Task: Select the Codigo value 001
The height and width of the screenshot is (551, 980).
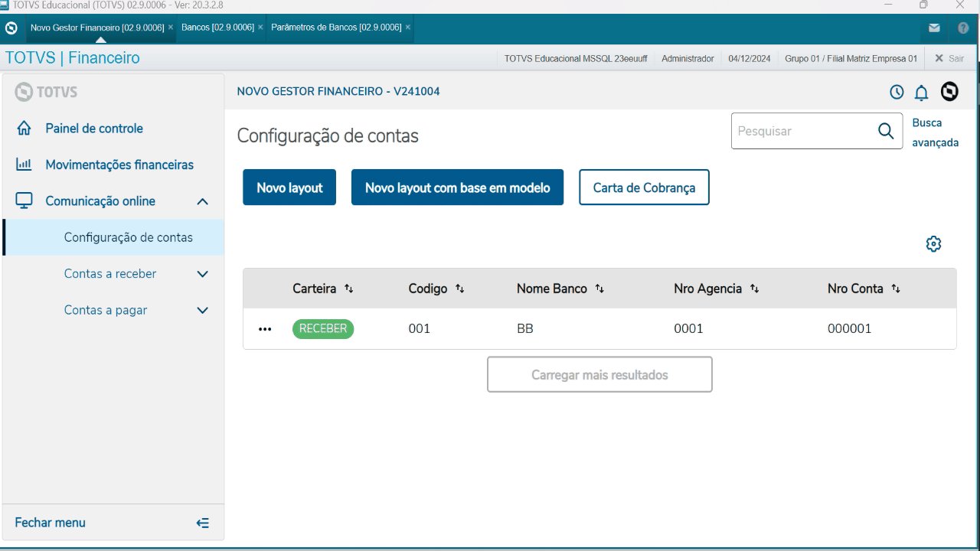Action: (x=420, y=329)
